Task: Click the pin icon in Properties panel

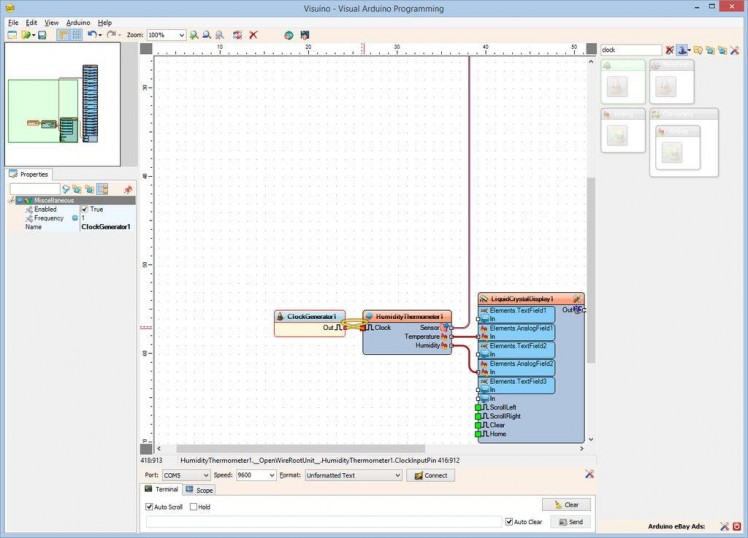Action: click(x=128, y=189)
